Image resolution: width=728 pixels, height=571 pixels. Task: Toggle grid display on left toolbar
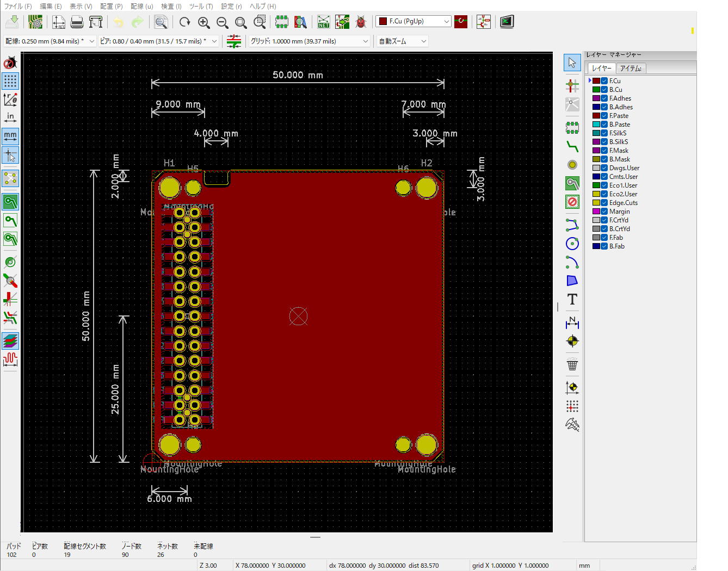click(10, 81)
